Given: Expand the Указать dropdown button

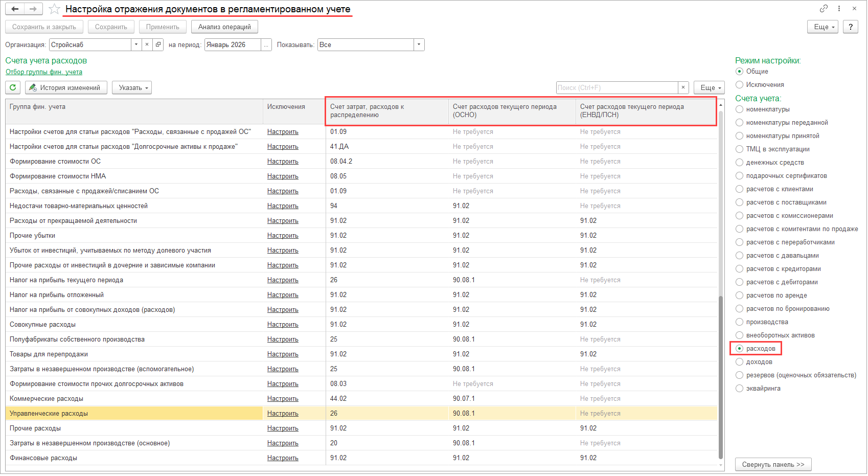Looking at the screenshot, I should 132,87.
